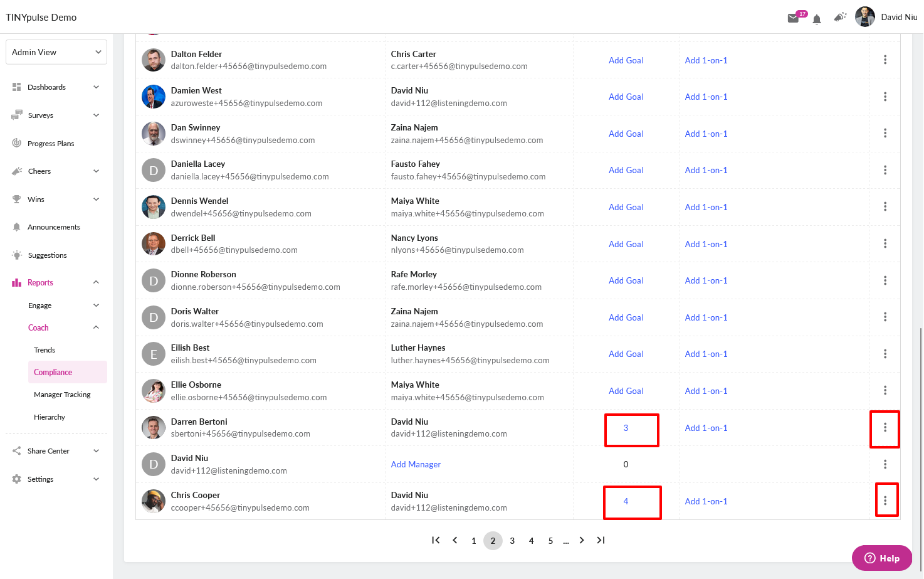Go to next page arrow

point(582,540)
